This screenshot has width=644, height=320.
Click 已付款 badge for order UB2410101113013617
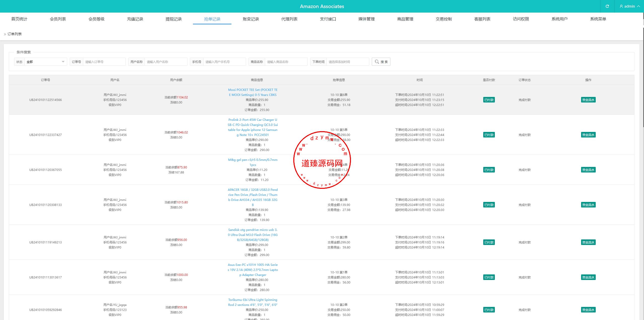489,277
